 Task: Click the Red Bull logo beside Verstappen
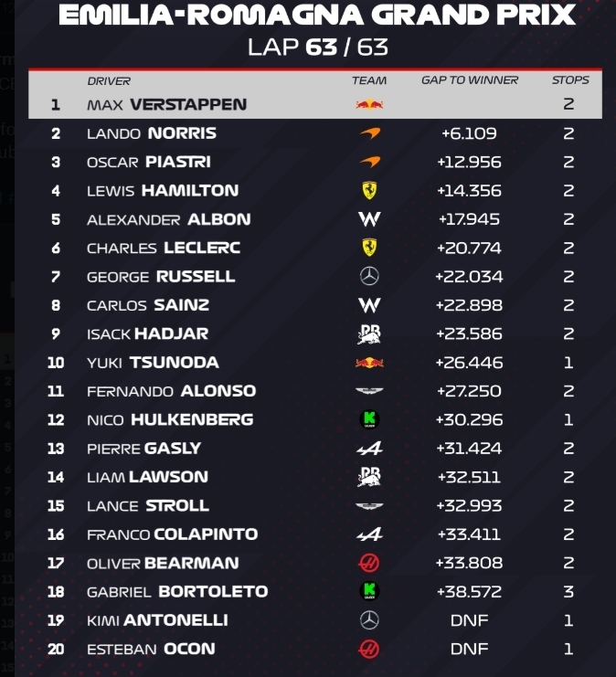click(x=369, y=104)
